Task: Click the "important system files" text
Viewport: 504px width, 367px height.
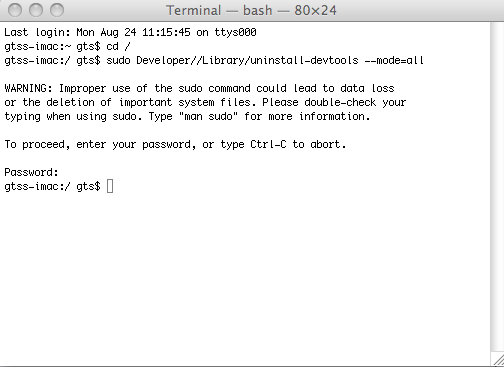Action: point(185,102)
